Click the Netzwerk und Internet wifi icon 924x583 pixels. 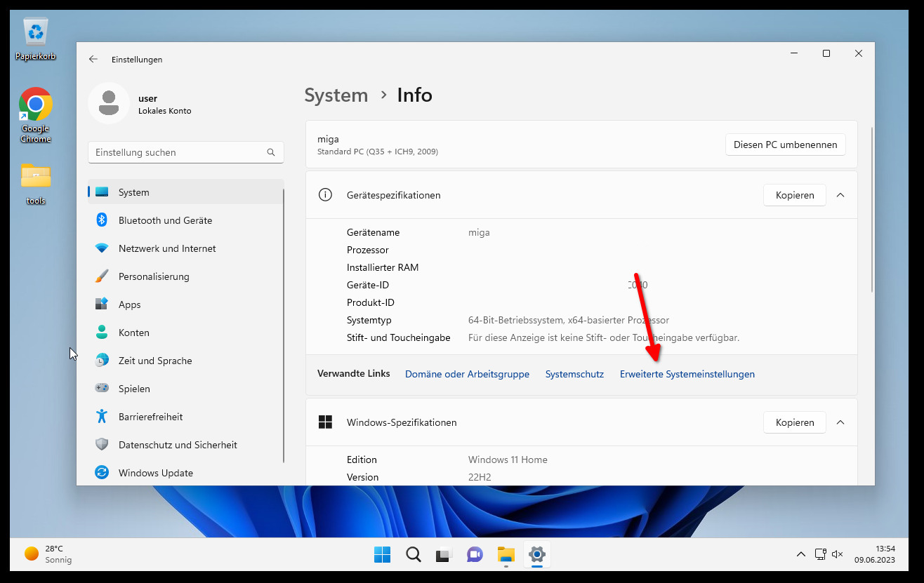coord(102,248)
